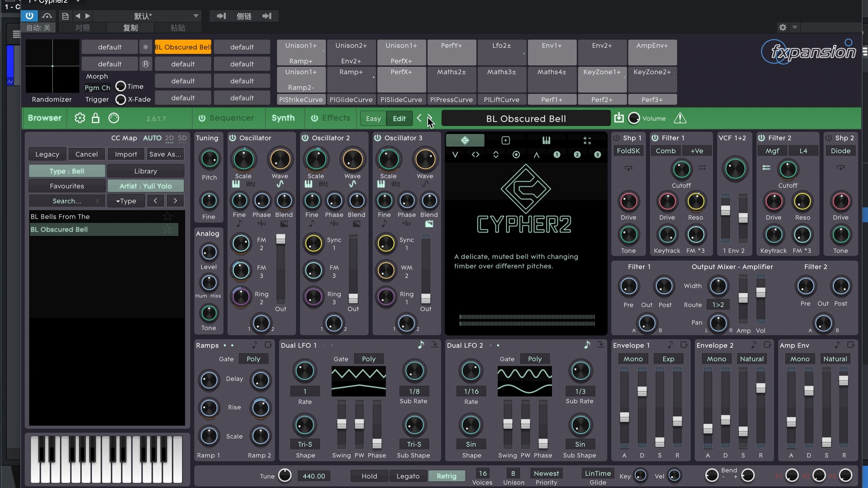The width and height of the screenshot is (868, 488).
Task: Open the LFO 1 Tri-S shape selector
Action: pos(305,444)
